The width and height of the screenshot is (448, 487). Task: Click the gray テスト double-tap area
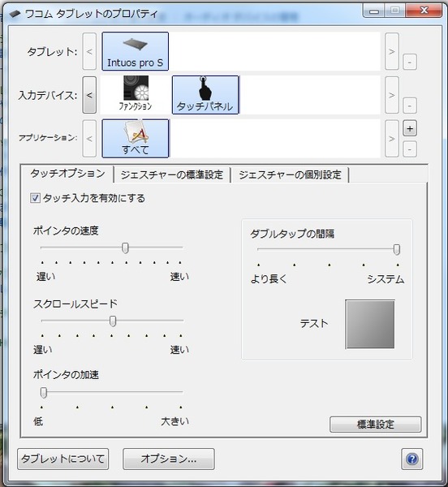(370, 324)
